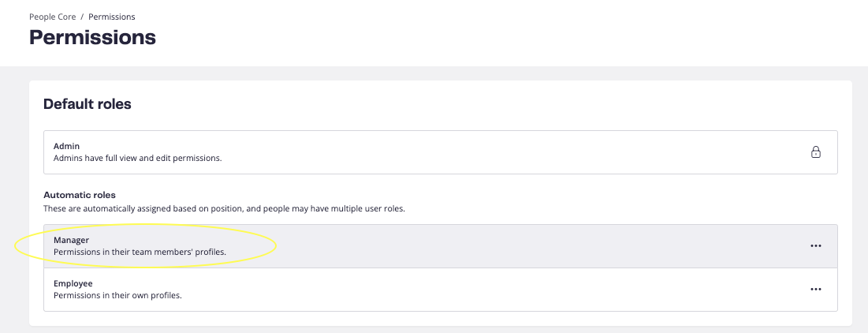The height and width of the screenshot is (333, 868).
Task: Click 'Admins have full view and edit permissions' text
Action: click(x=137, y=158)
